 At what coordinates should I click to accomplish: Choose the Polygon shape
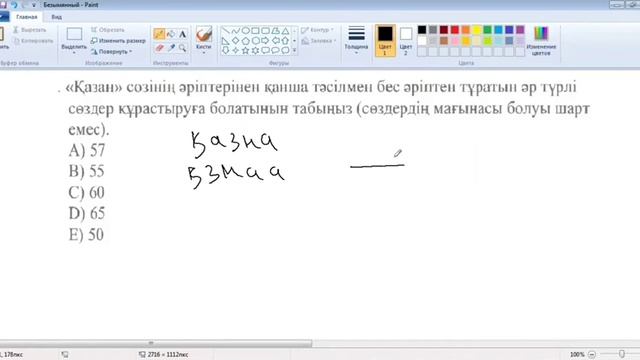tap(276, 31)
